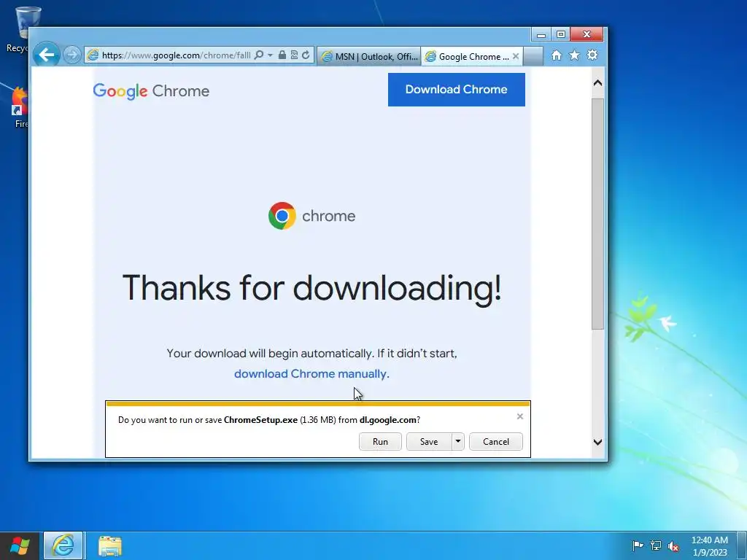This screenshot has height=560, width=747.
Task: Run ChromeSetup.exe from the download bar
Action: pyautogui.click(x=380, y=441)
